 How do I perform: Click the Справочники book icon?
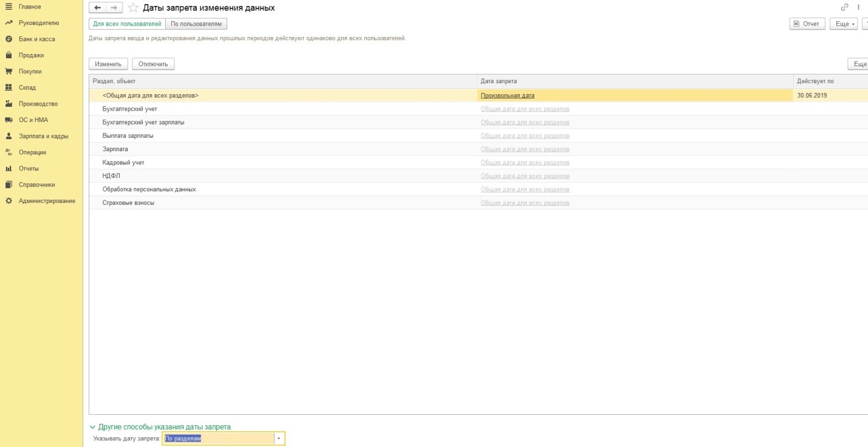[9, 185]
